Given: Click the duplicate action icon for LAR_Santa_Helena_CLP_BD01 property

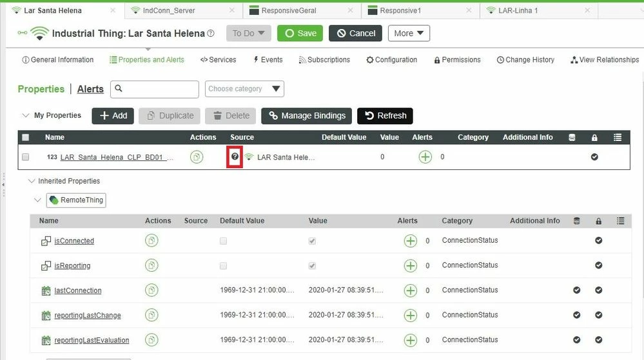Looking at the screenshot, I should pyautogui.click(x=197, y=156).
